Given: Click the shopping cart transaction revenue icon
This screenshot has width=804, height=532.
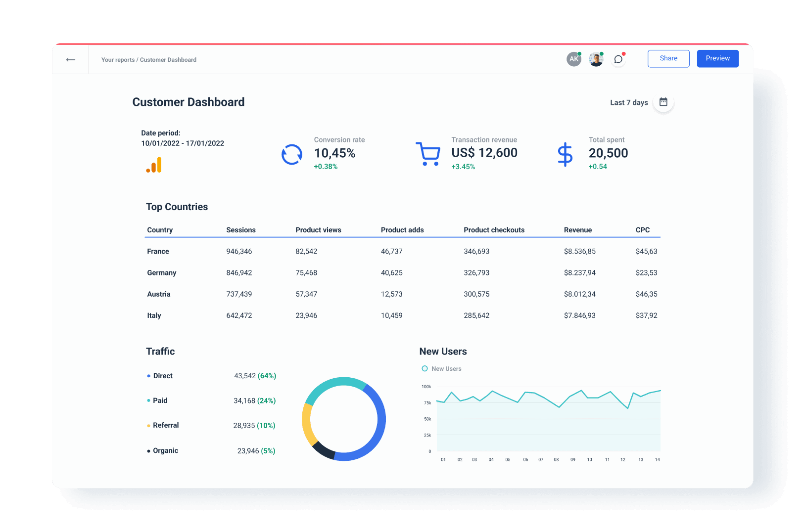Looking at the screenshot, I should (427, 154).
